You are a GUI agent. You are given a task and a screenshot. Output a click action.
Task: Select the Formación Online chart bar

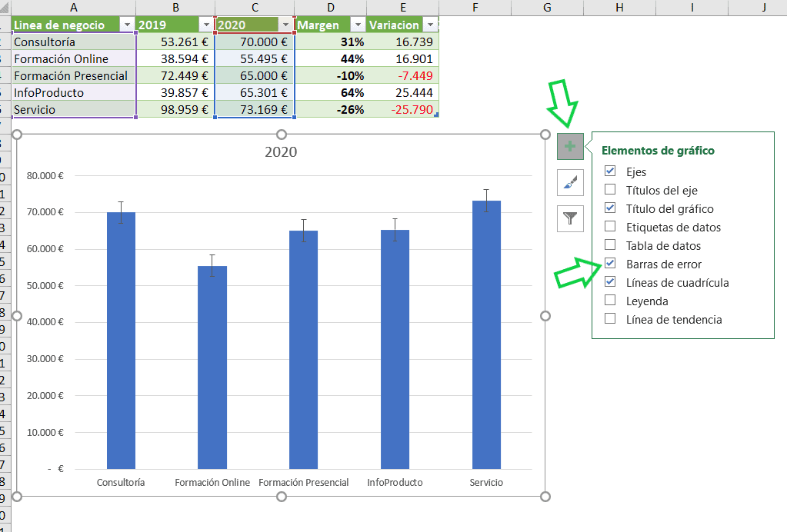point(212,367)
